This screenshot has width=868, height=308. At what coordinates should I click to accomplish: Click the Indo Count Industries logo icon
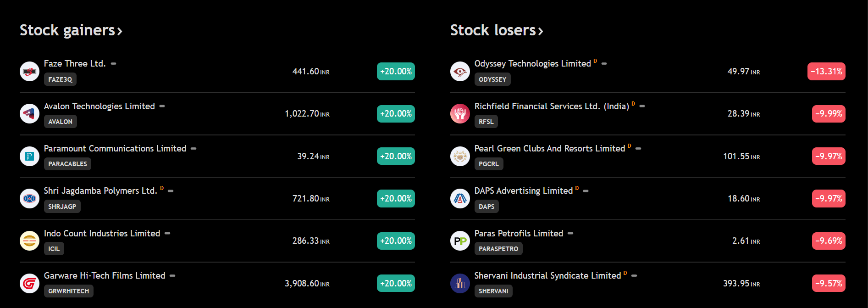29,241
